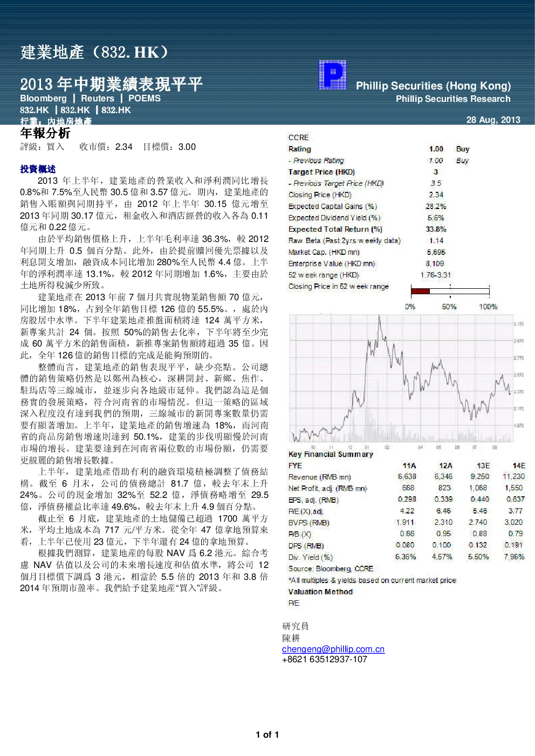Click the Reuters label in header
Image resolution: width=535 pixels, height=756 pixels.
[x=98, y=98]
